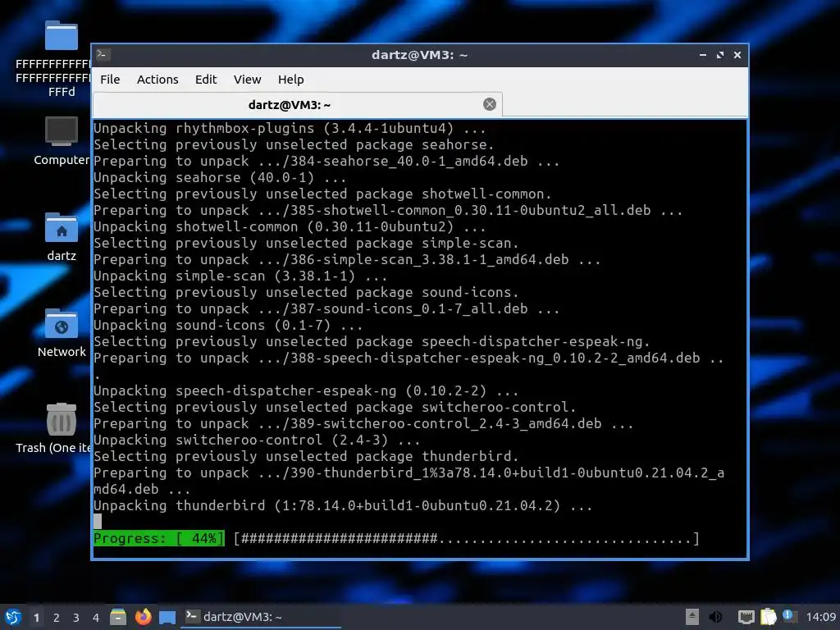Screen dimensions: 840x630
Task: Switch to workspace 2 in the pager
Action: (57, 618)
